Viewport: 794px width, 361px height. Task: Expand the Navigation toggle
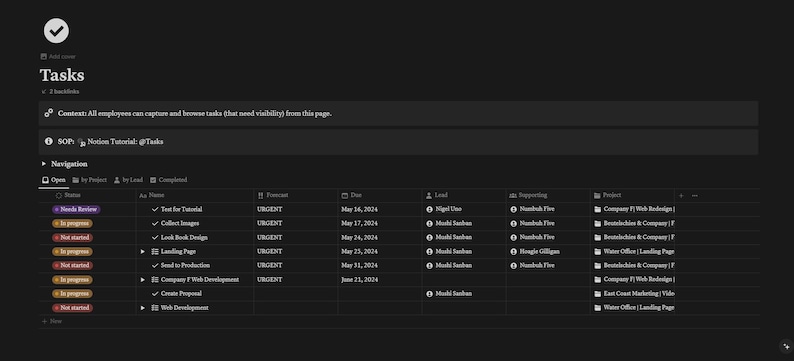[44, 164]
